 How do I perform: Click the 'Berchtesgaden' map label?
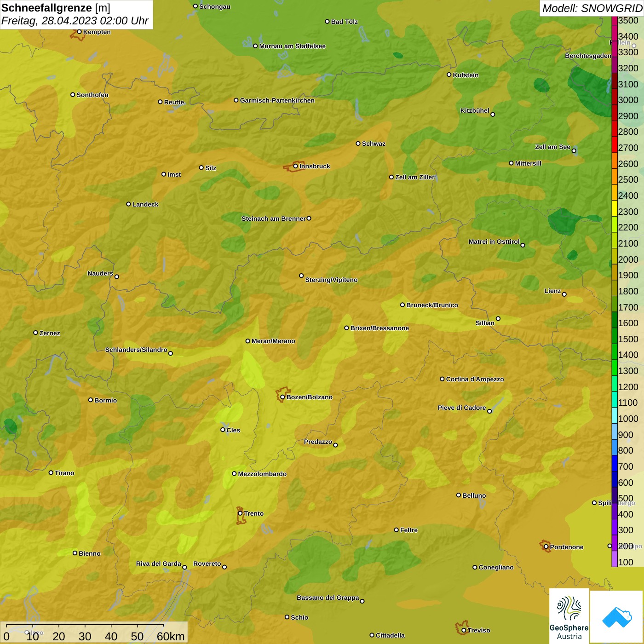(588, 56)
